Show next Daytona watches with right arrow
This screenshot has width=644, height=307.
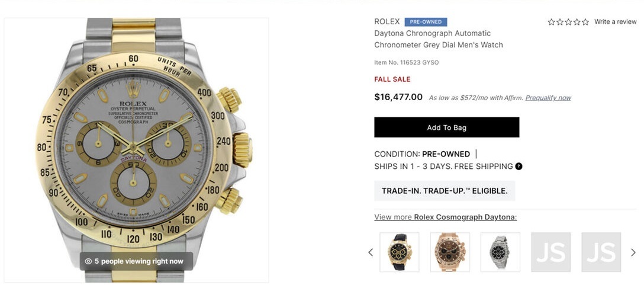[x=633, y=252]
